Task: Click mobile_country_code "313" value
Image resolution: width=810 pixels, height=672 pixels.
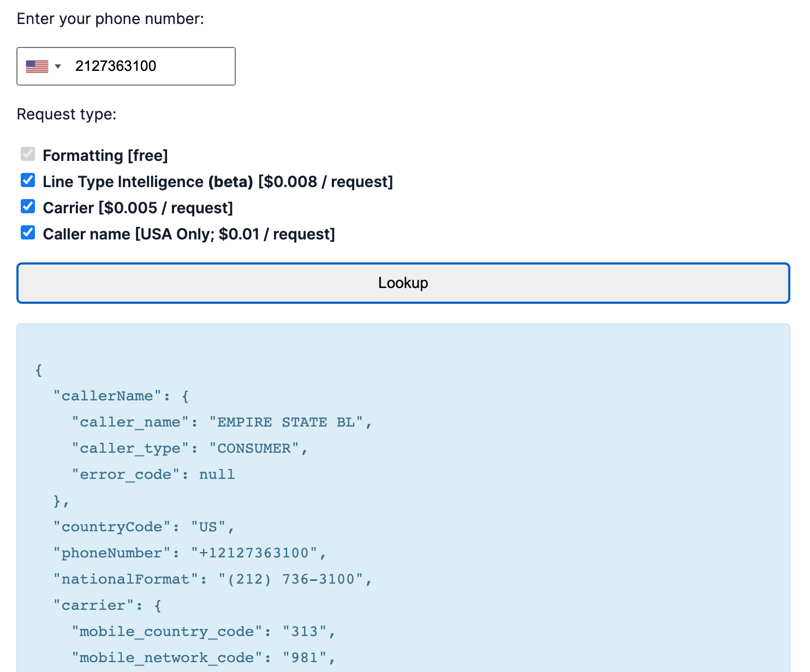Action: [305, 632]
